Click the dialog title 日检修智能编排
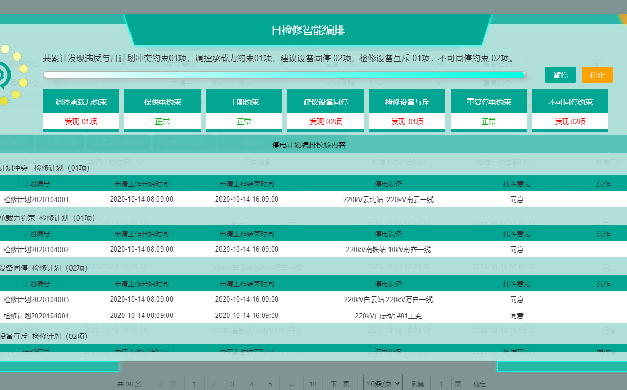The image size is (627, 390). tap(308, 30)
